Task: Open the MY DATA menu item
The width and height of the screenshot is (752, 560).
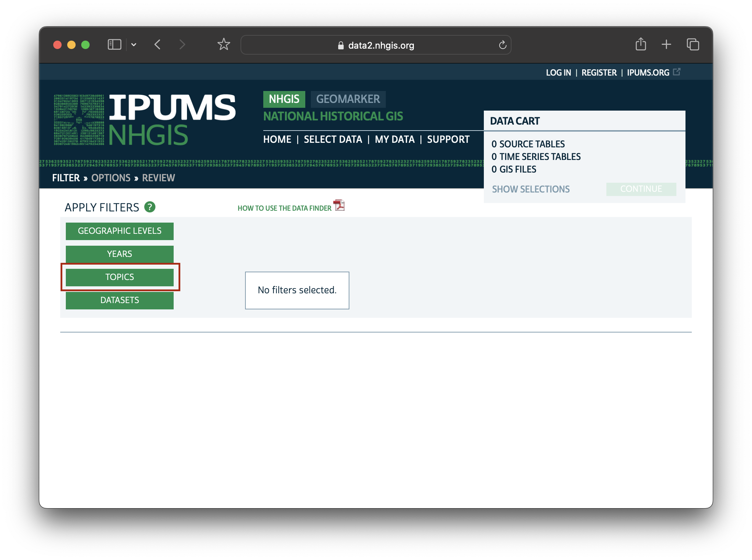Action: pyautogui.click(x=395, y=139)
